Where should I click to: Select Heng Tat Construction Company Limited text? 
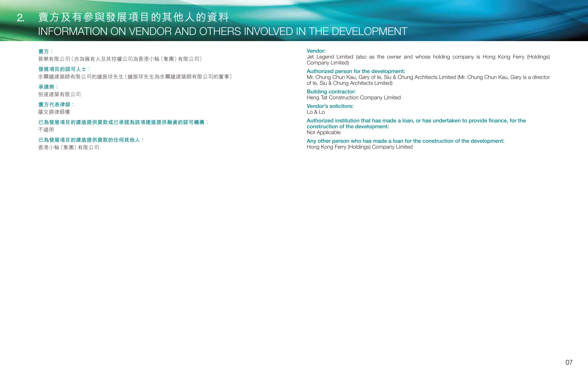coord(354,97)
